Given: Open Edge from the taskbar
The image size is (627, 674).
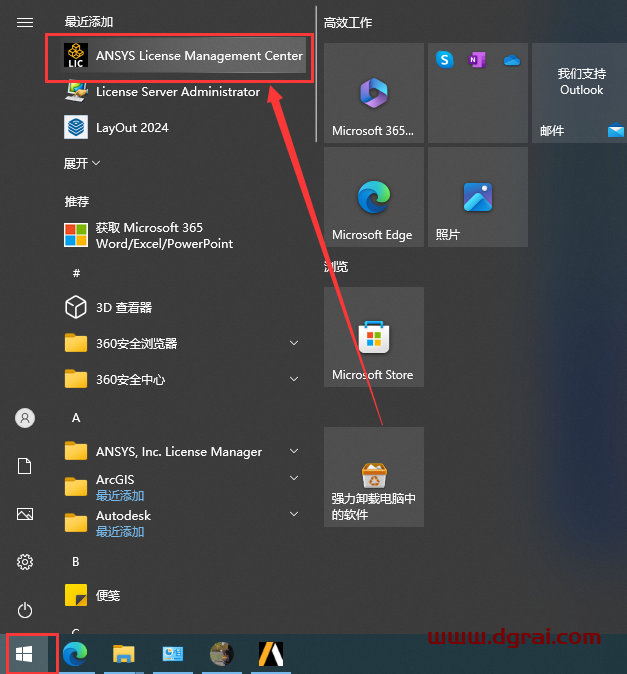Looking at the screenshot, I should coord(75,654).
